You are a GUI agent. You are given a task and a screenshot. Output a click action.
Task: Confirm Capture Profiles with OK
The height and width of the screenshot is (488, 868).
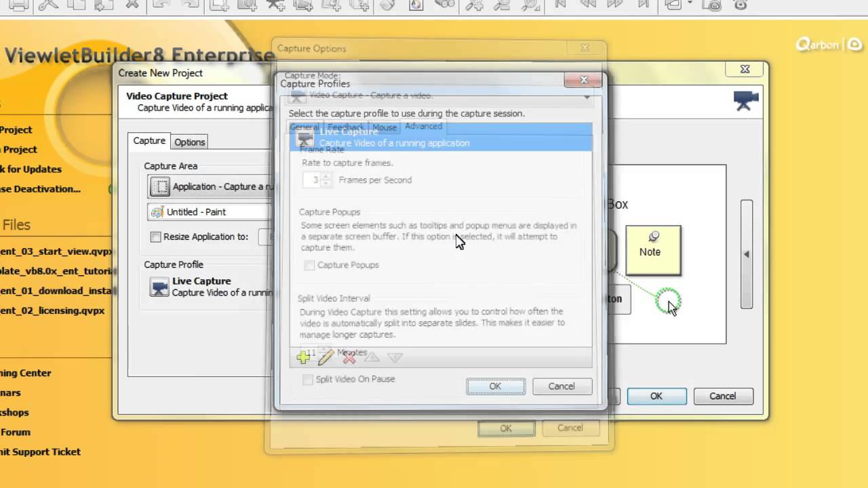coord(495,386)
